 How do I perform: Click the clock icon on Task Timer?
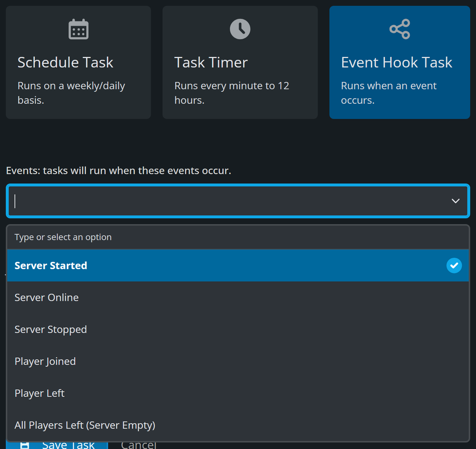(240, 29)
